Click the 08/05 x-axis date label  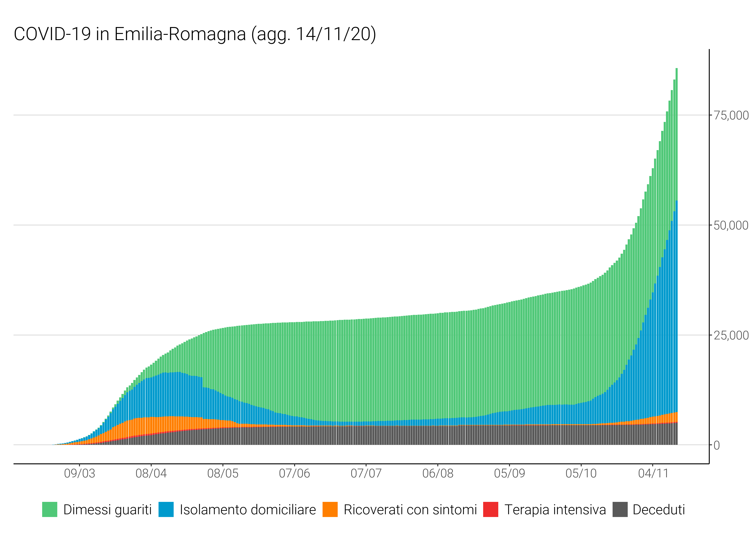pyautogui.click(x=223, y=473)
